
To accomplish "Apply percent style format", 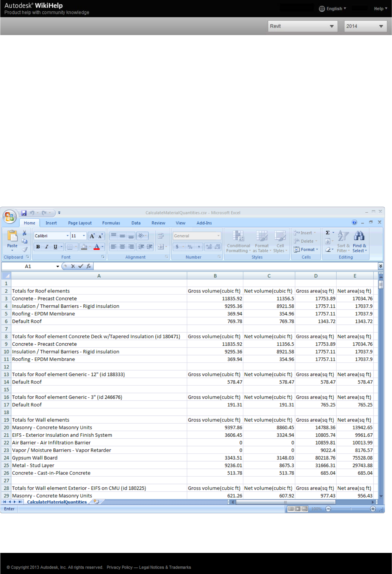I will tap(190, 247).
